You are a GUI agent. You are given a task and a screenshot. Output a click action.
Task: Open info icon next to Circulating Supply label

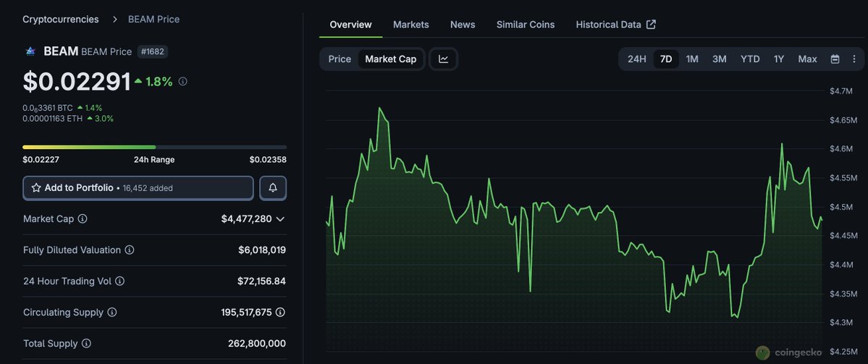tap(111, 313)
